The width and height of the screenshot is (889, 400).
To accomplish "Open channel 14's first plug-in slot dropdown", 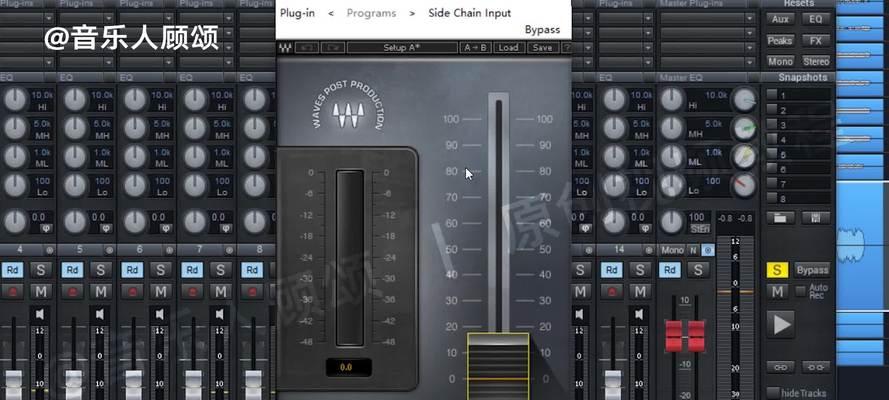I will (647, 19).
